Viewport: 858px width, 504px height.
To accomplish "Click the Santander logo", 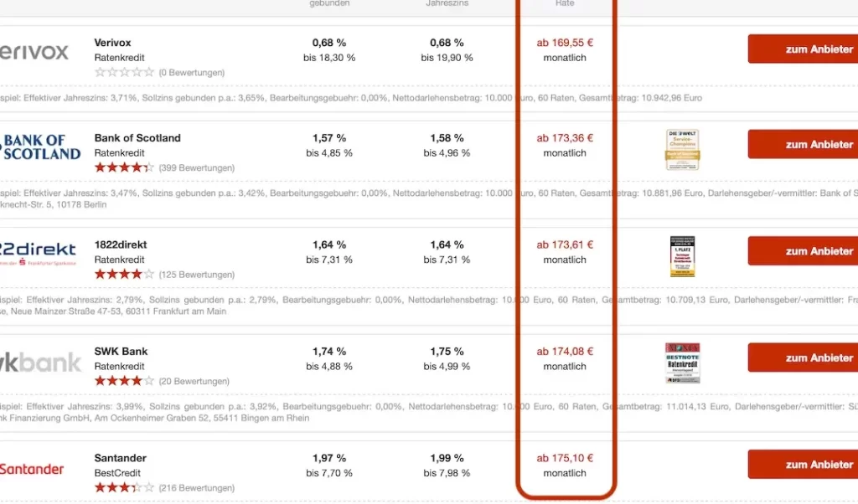I will point(32,469).
